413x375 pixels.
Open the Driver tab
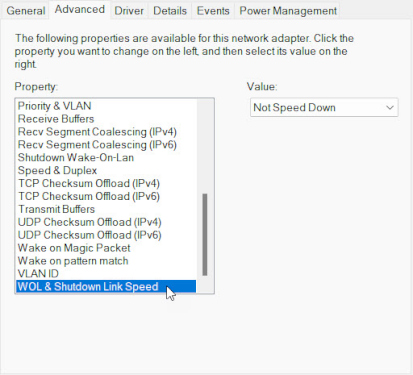129,11
